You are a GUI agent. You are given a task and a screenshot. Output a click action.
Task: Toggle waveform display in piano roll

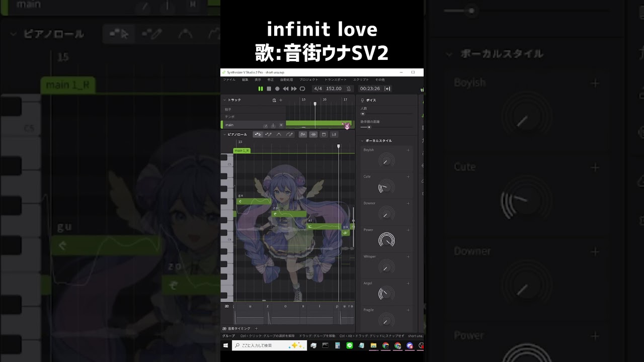313,134
